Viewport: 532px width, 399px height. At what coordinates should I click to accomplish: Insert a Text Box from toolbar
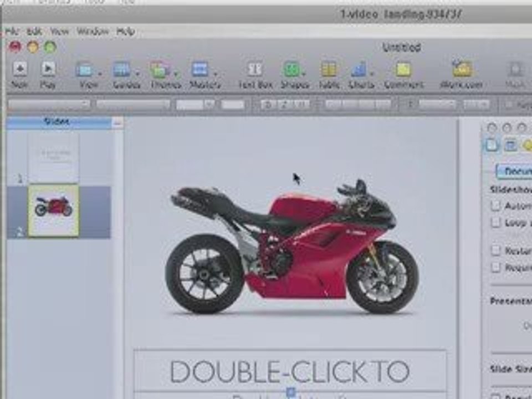click(255, 69)
